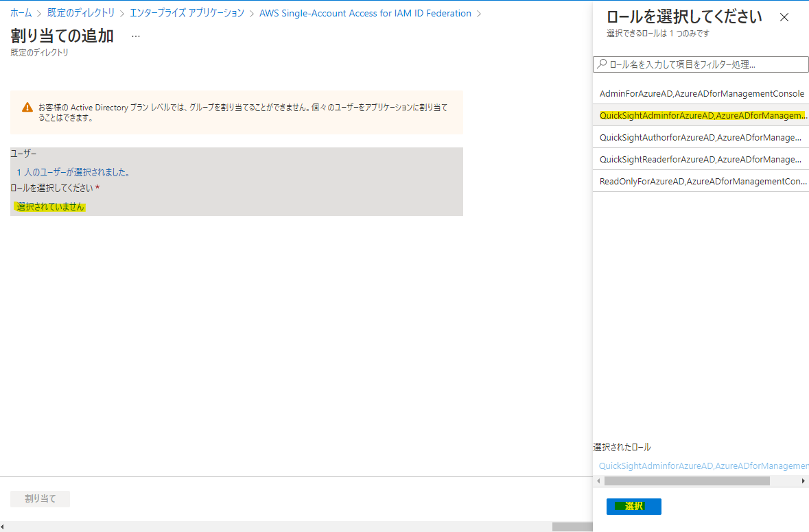809x532 pixels.
Task: Click selected role QuickSightAdminforAzureAD at bottom
Action: 703,465
